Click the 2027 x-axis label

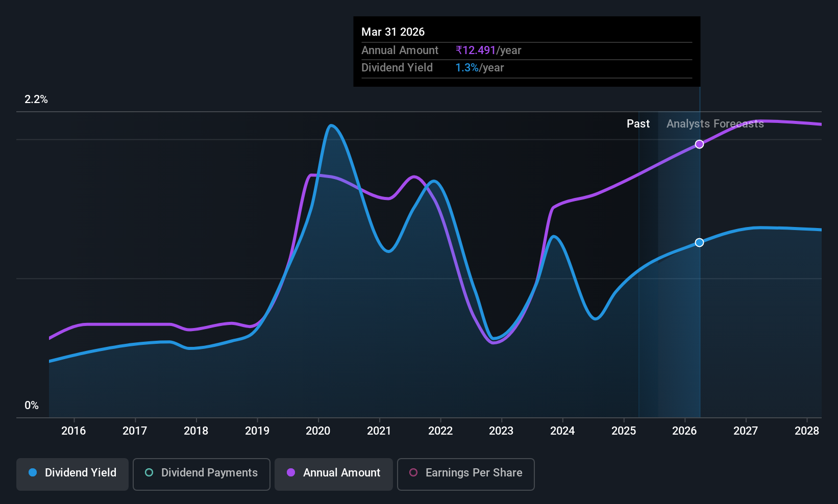[x=746, y=431]
